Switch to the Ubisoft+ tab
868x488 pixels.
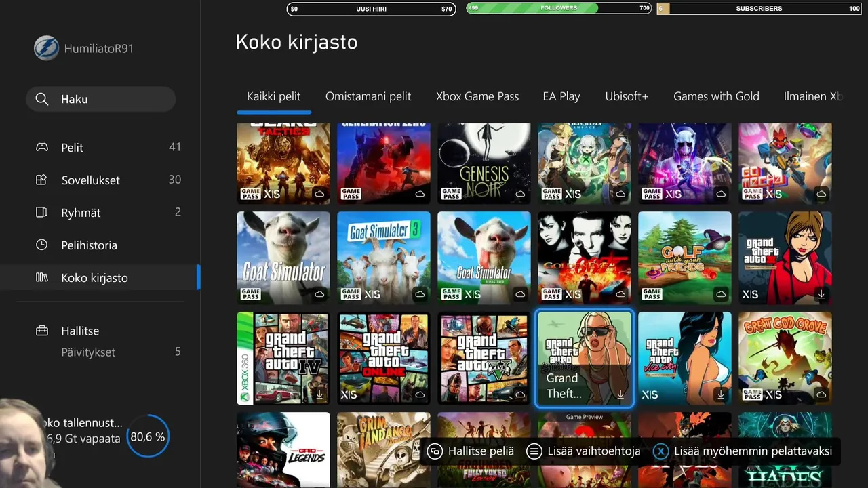click(x=627, y=96)
